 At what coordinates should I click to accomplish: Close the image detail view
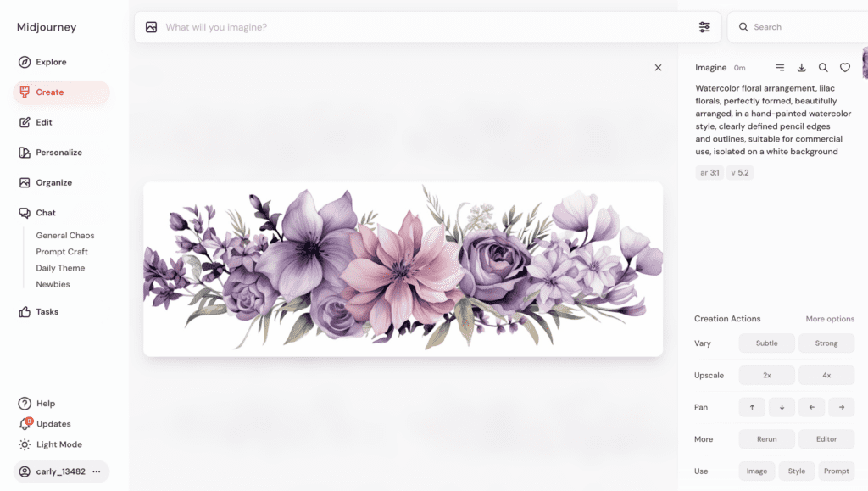coord(658,68)
